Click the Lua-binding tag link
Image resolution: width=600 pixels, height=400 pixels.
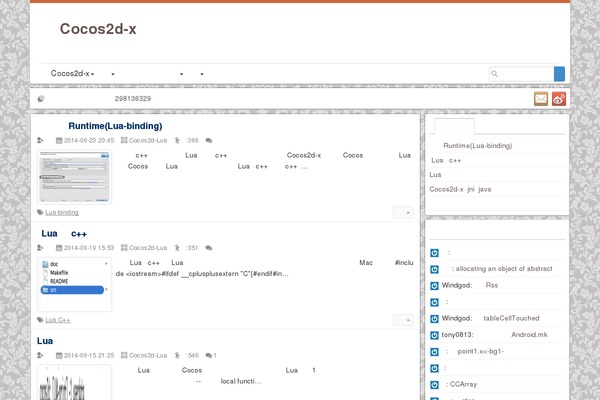[62, 212]
